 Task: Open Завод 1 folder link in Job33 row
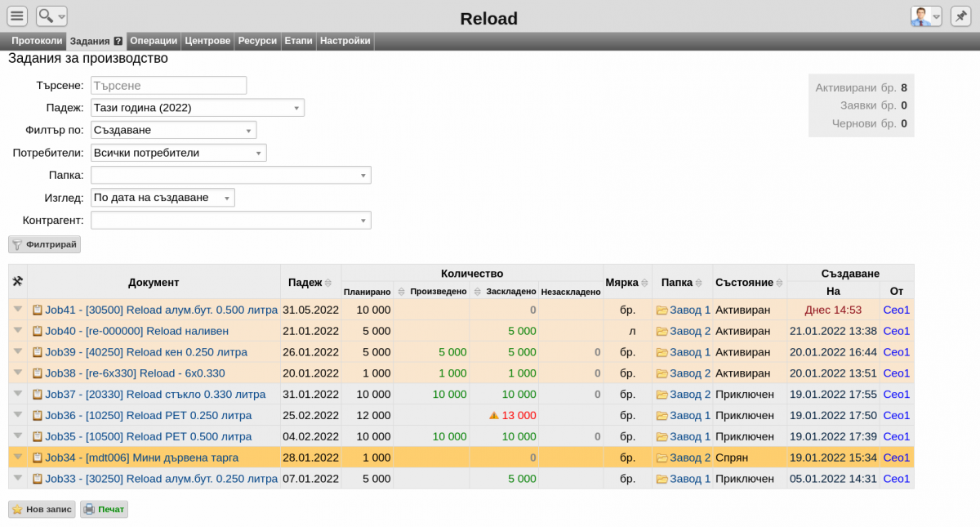[x=690, y=479]
